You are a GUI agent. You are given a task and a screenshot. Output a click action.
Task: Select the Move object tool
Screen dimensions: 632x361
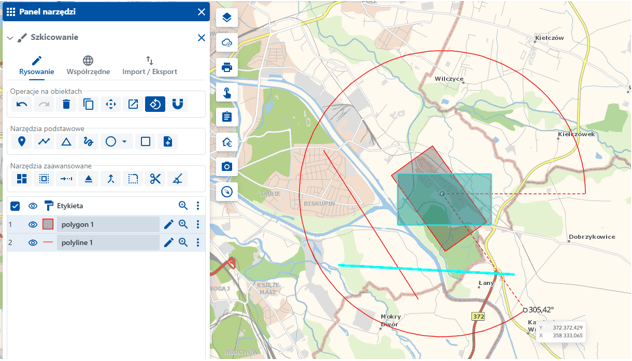(x=111, y=104)
